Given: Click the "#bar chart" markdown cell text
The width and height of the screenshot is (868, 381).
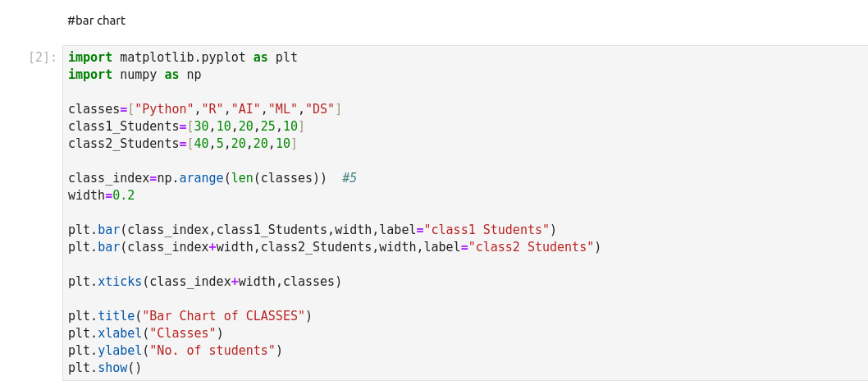Looking at the screenshot, I should [96, 21].
